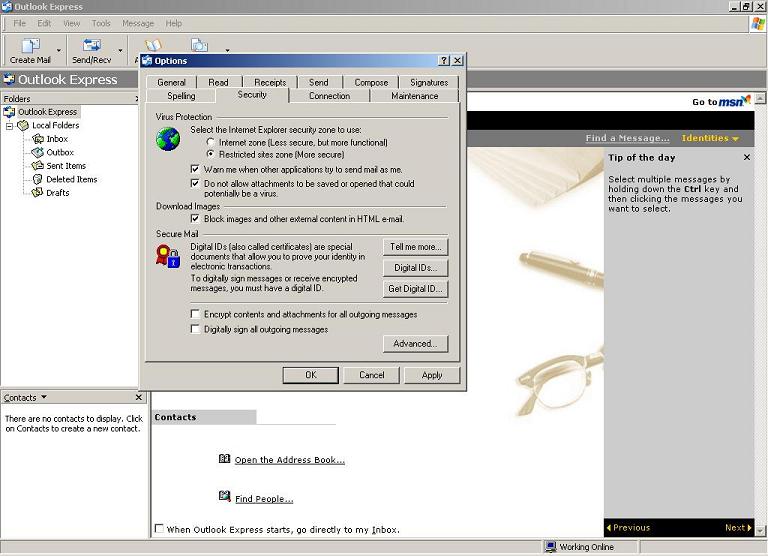The image size is (768, 556).
Task: Click the Sent Items folder icon
Action: [x=38, y=166]
